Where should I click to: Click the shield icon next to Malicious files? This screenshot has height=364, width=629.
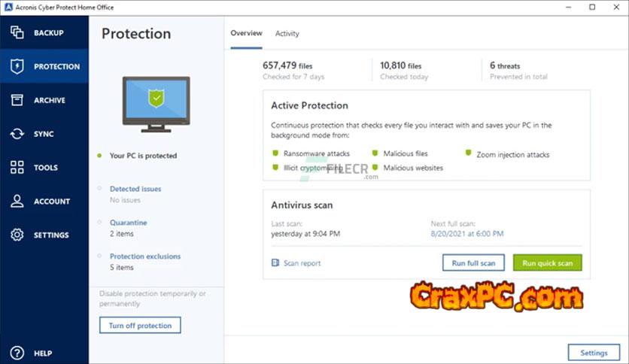[x=375, y=153]
